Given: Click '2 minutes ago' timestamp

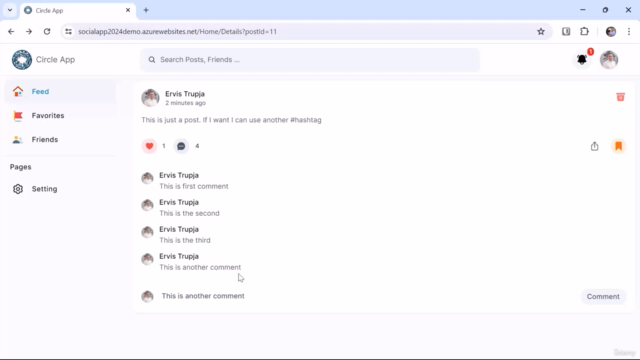Looking at the screenshot, I should (185, 103).
